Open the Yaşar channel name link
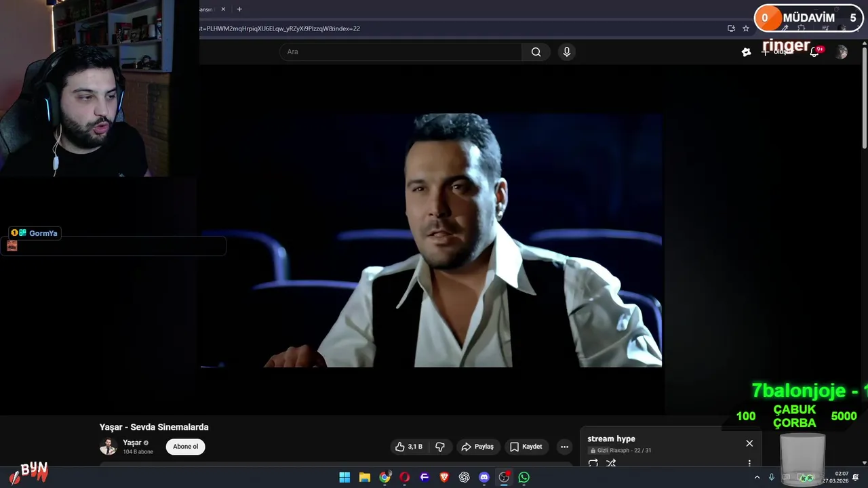 coord(132,443)
